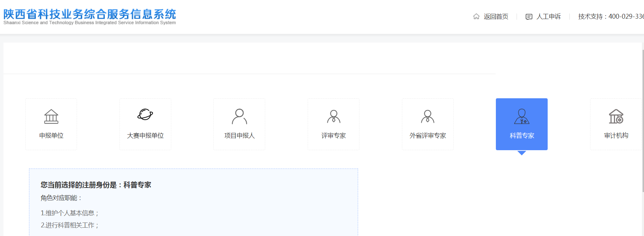This screenshot has height=236, width=644.
Task: Open the 返回首页 link text
Action: pos(496,17)
